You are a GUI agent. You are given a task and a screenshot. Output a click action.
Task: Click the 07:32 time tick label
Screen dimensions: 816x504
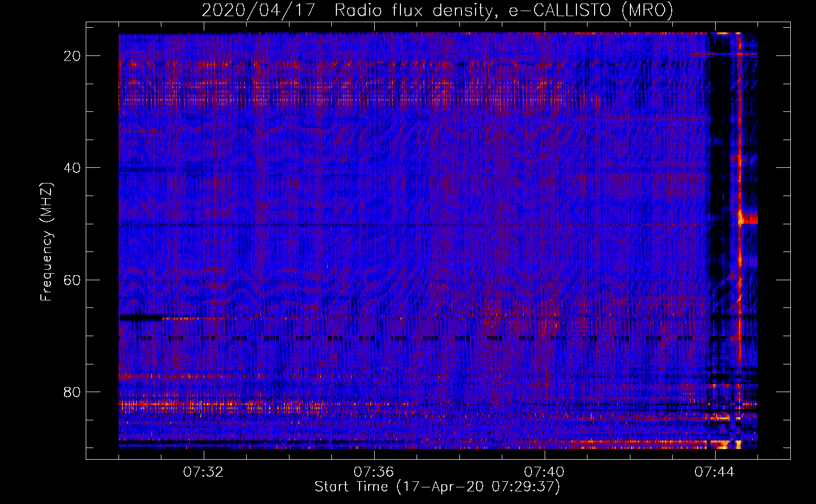(x=203, y=472)
